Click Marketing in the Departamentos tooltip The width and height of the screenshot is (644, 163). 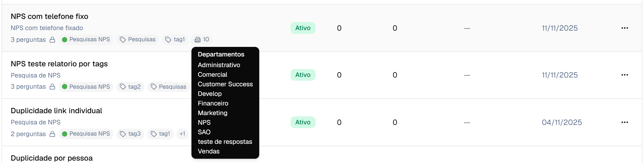pyautogui.click(x=213, y=113)
